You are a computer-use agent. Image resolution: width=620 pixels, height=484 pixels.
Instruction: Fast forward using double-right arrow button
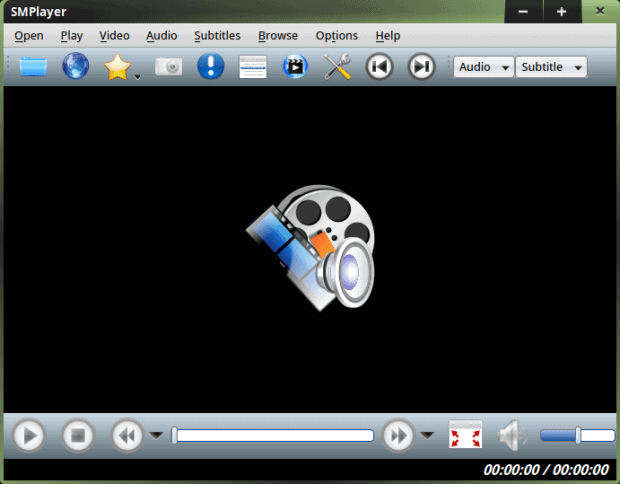[398, 436]
